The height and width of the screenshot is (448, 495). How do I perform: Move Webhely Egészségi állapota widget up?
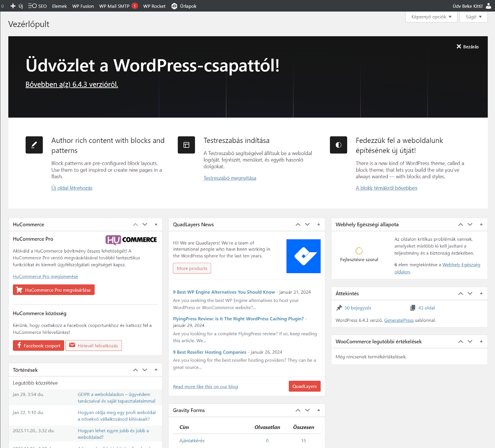click(x=461, y=224)
